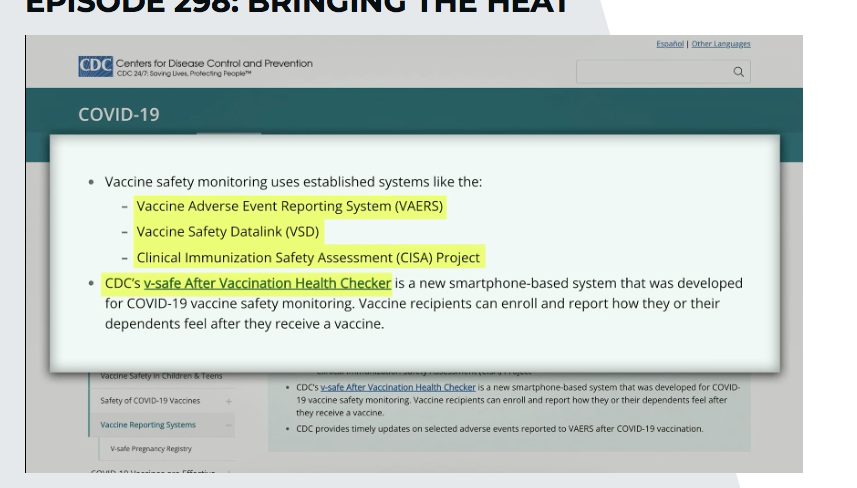Open the Español language link
Image resolution: width=857 pixels, height=488 pixels.
(x=670, y=44)
